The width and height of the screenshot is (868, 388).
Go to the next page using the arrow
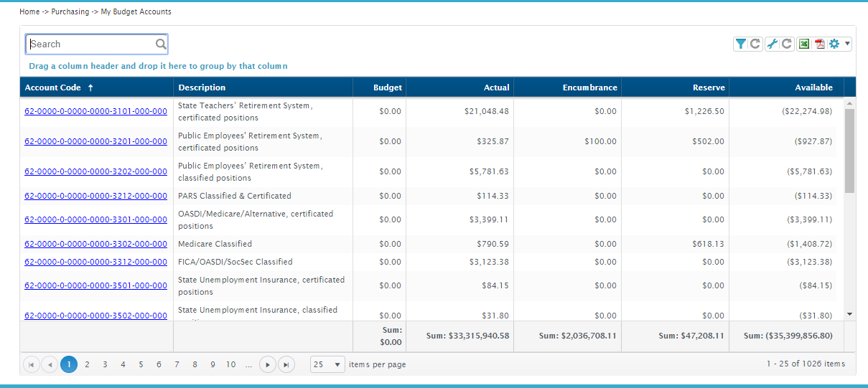pos(267,364)
